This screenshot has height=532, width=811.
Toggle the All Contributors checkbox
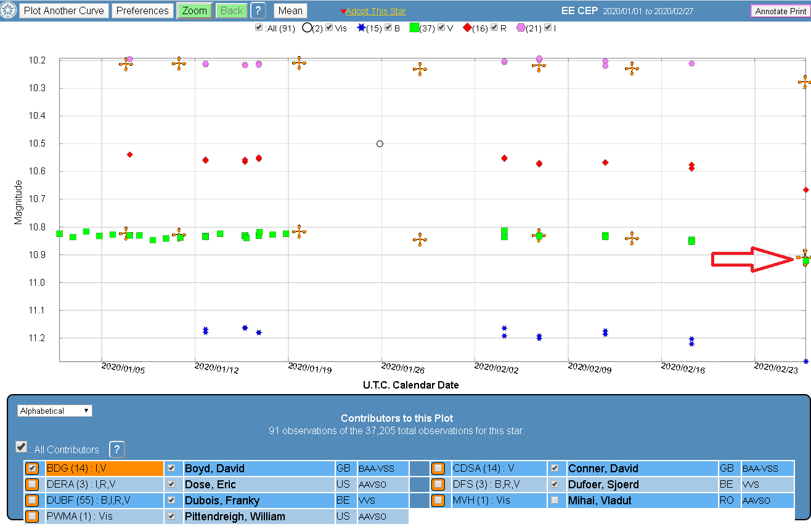pos(21,447)
